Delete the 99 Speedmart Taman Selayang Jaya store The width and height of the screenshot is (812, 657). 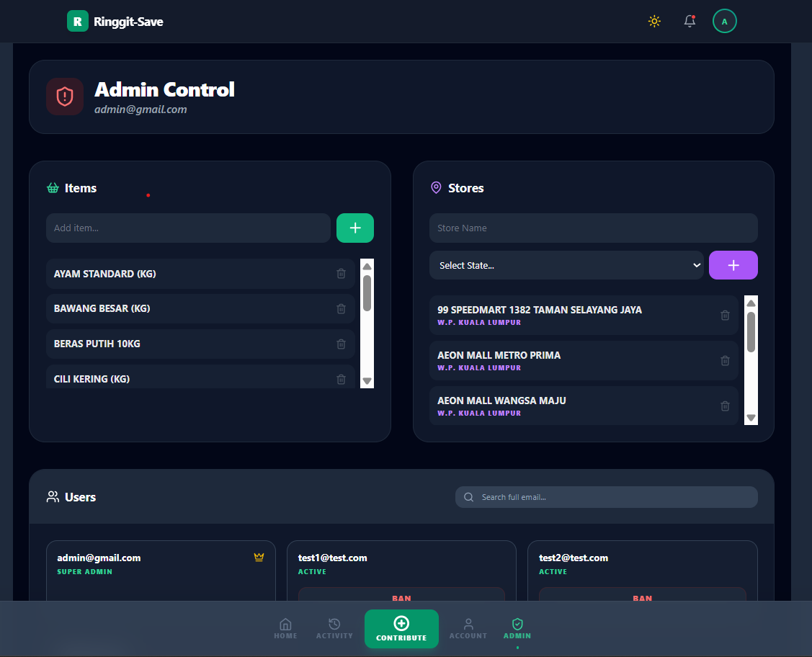click(725, 315)
